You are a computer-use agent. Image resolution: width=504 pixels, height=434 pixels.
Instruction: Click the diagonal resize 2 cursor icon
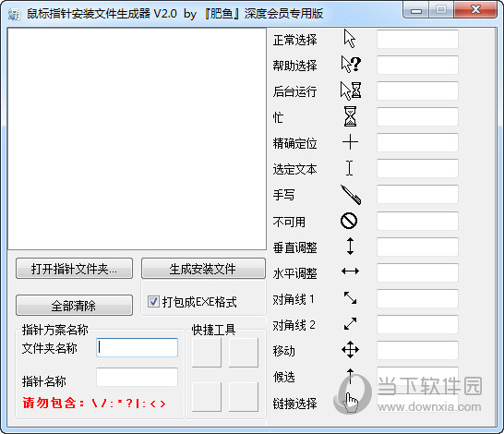[x=350, y=323]
